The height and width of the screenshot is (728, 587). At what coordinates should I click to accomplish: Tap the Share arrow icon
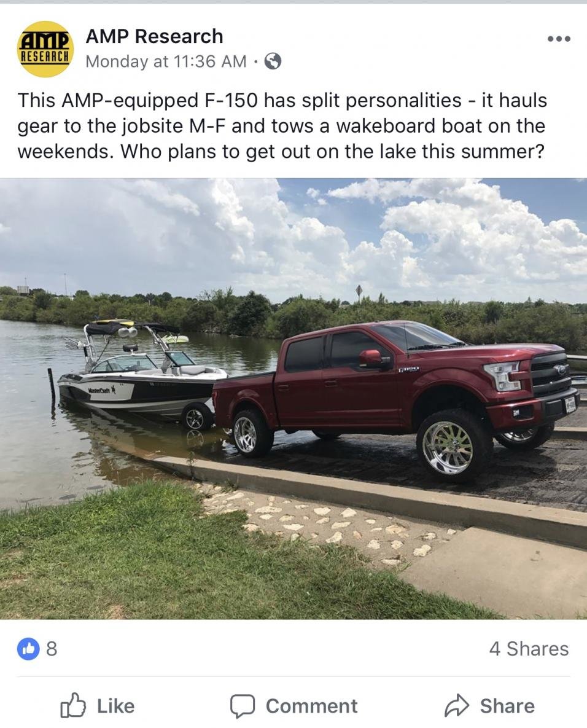tap(457, 706)
